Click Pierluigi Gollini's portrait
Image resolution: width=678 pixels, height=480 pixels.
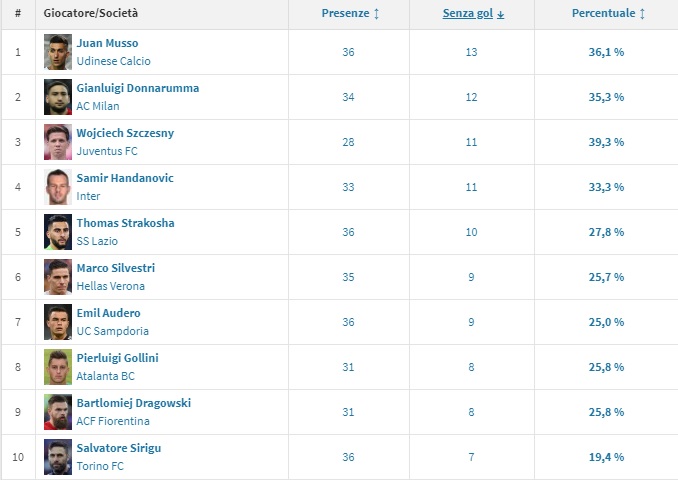pos(57,367)
